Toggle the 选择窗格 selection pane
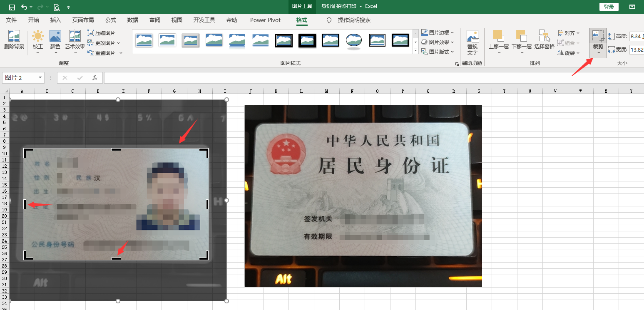644x310 pixels. point(545,40)
